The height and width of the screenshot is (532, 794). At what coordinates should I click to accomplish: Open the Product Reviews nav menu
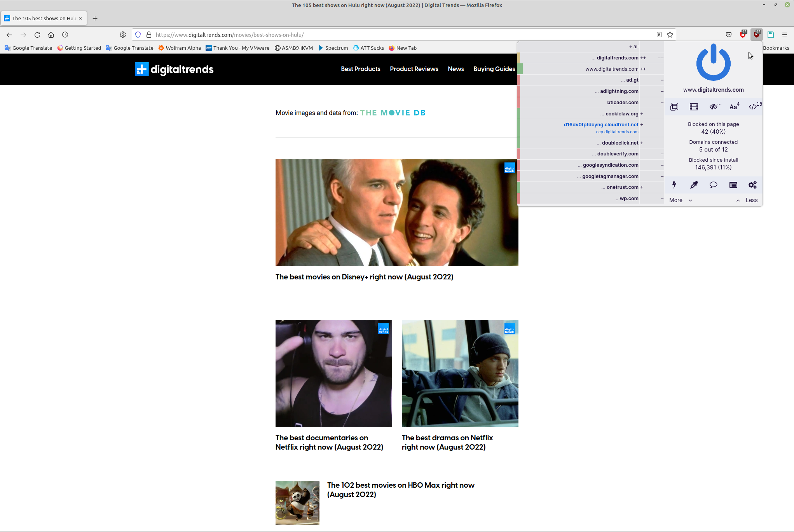pyautogui.click(x=414, y=69)
